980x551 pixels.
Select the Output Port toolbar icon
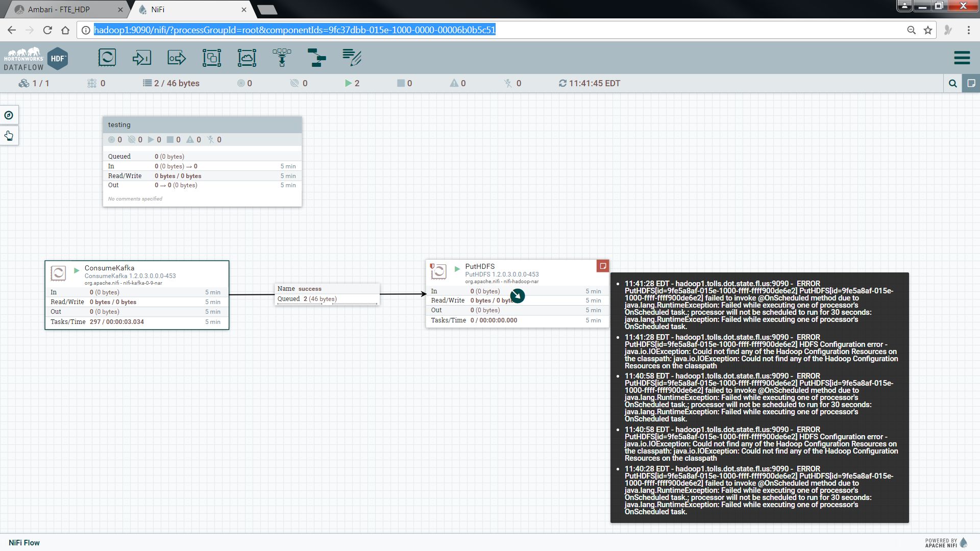point(177,58)
